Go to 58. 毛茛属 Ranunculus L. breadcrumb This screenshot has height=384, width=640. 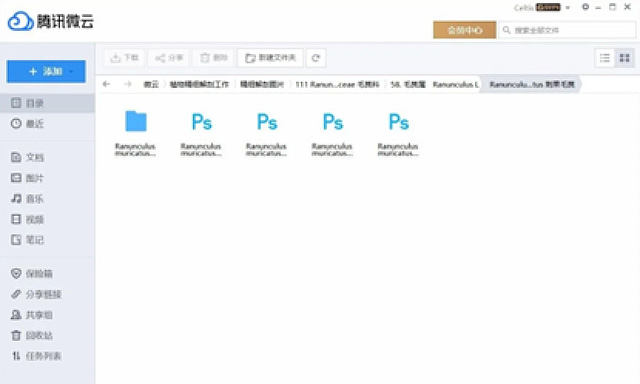pos(434,84)
